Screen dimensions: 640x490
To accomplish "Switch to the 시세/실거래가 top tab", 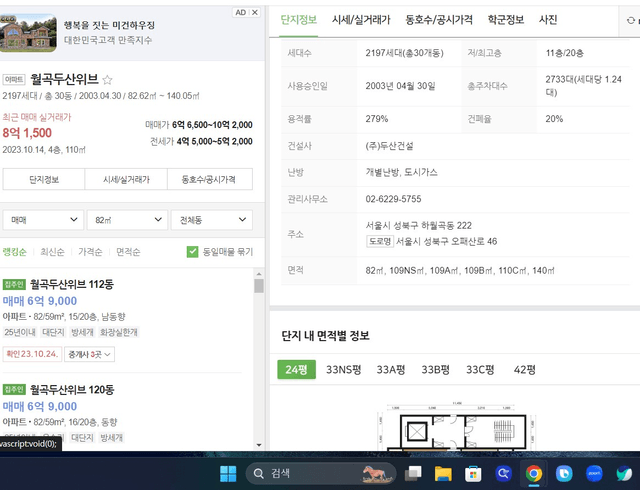I will click(361, 20).
